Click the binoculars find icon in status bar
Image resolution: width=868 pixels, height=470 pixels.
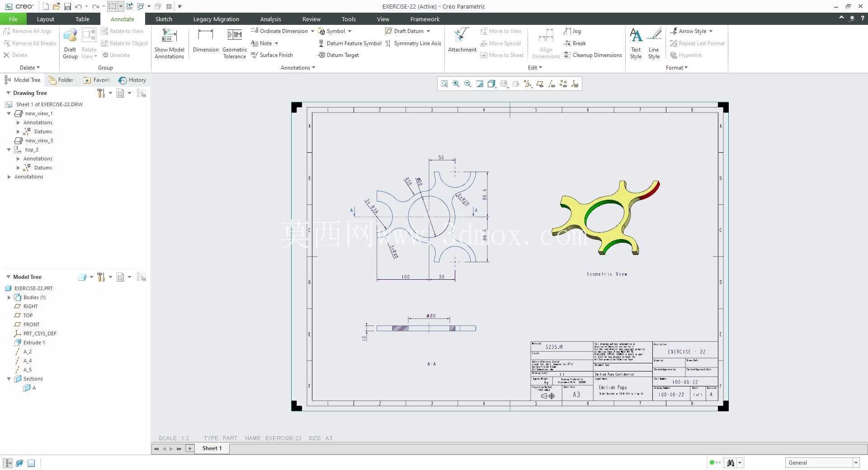pos(730,463)
